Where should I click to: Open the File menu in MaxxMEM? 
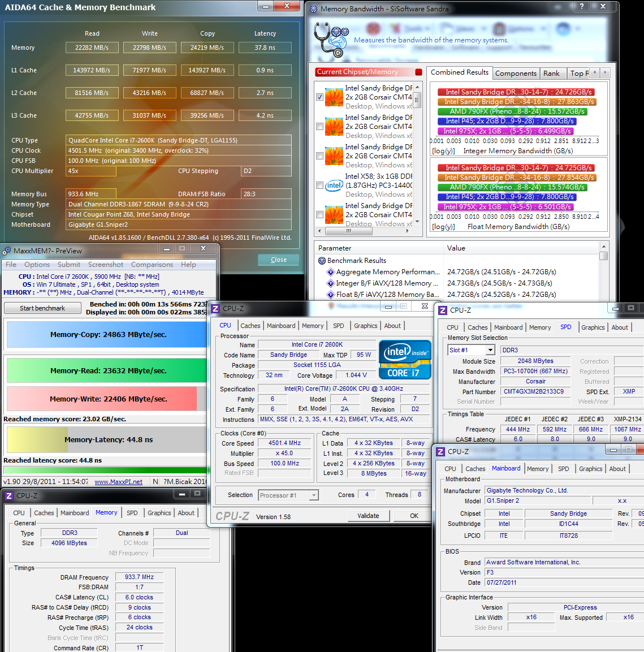point(11,265)
